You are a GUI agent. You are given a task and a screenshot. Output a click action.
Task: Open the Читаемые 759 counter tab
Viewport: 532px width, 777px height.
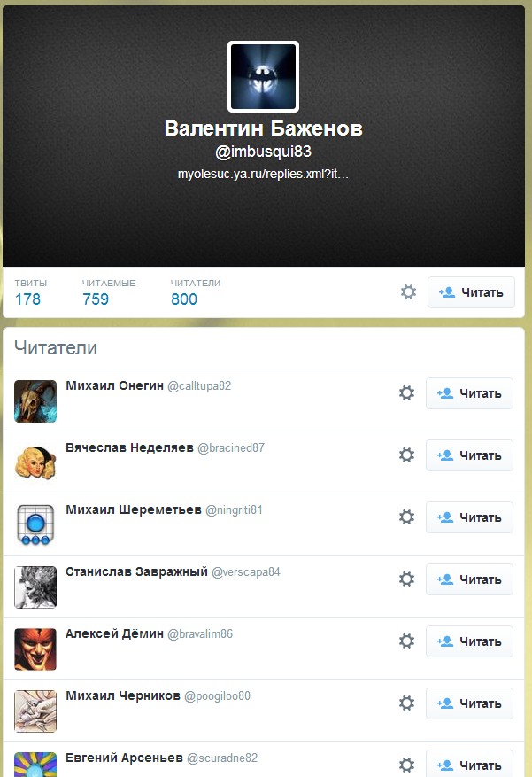point(108,292)
